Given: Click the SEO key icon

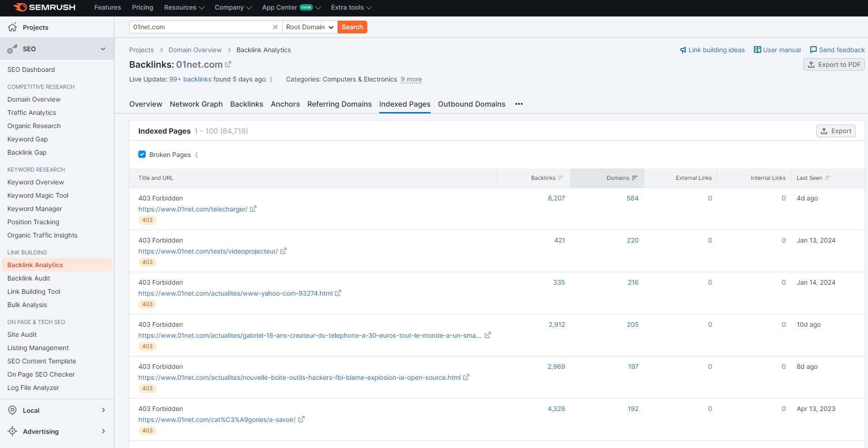Looking at the screenshot, I should [x=12, y=49].
